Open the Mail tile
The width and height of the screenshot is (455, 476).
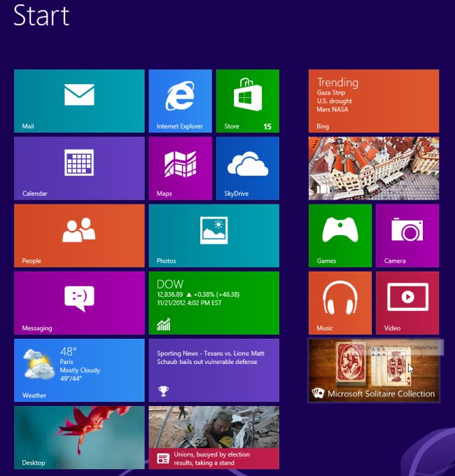tap(79, 101)
